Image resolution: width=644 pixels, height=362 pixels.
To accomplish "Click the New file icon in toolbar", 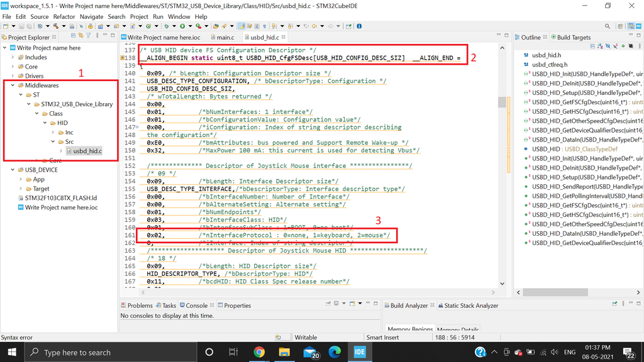I will pos(6,26).
